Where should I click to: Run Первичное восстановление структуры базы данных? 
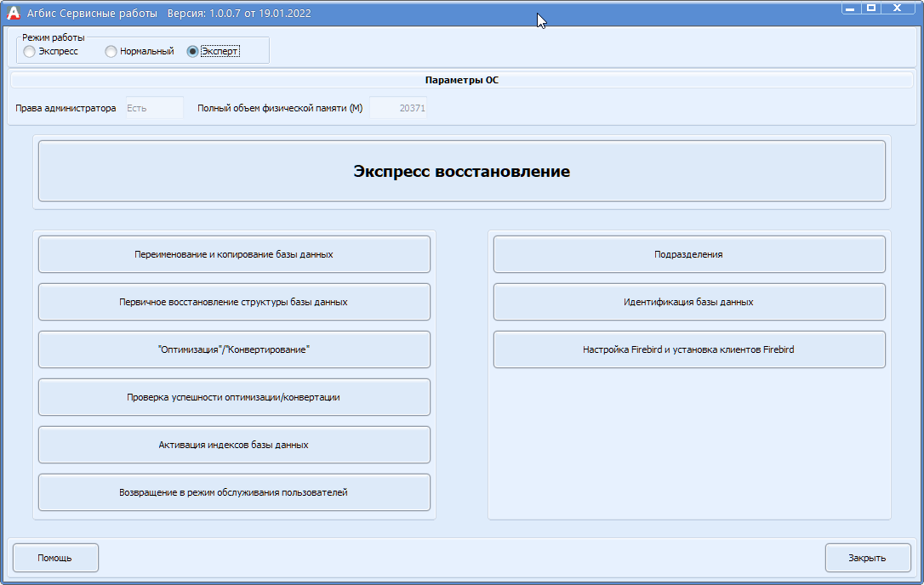pyautogui.click(x=234, y=301)
